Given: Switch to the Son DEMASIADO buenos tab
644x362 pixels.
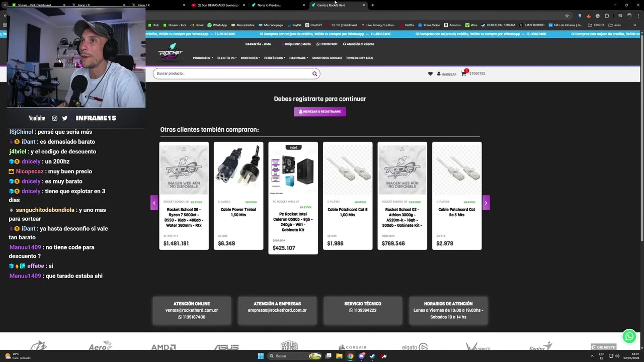Looking at the screenshot, I should (217, 5).
